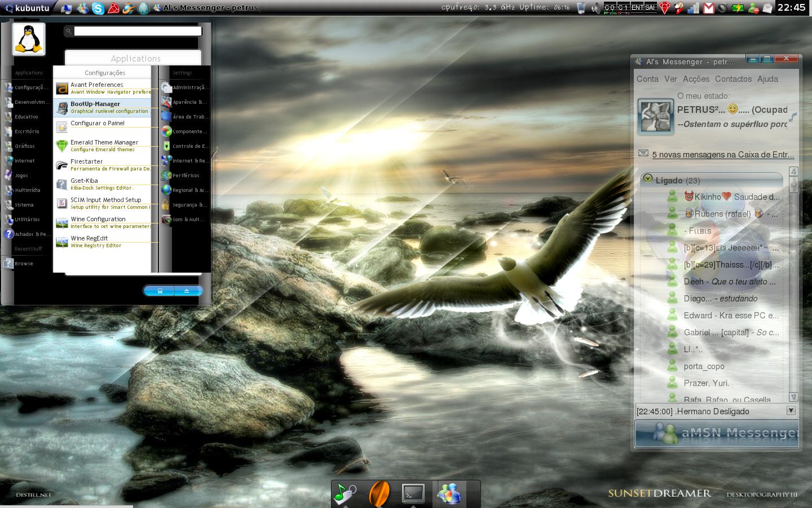Open the Escritório applications category

(26, 132)
